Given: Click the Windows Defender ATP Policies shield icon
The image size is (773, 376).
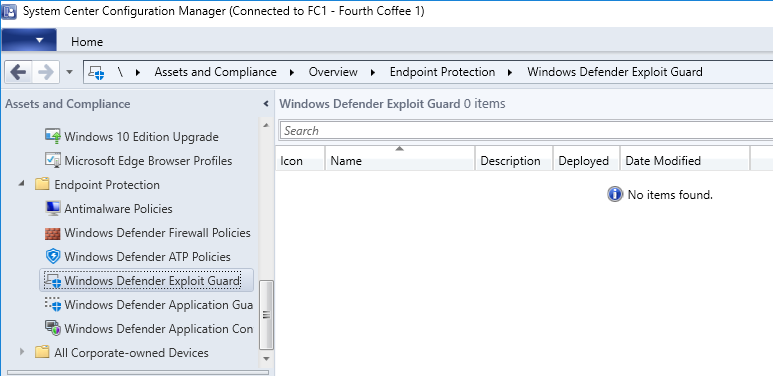Looking at the screenshot, I should coord(53,257).
